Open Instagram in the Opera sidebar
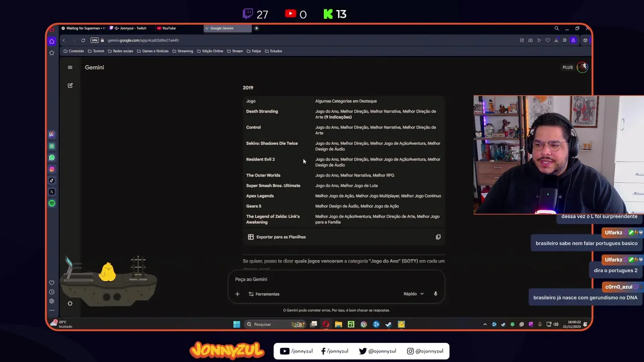Screen dimensions: 644x362 pyautogui.click(x=52, y=169)
